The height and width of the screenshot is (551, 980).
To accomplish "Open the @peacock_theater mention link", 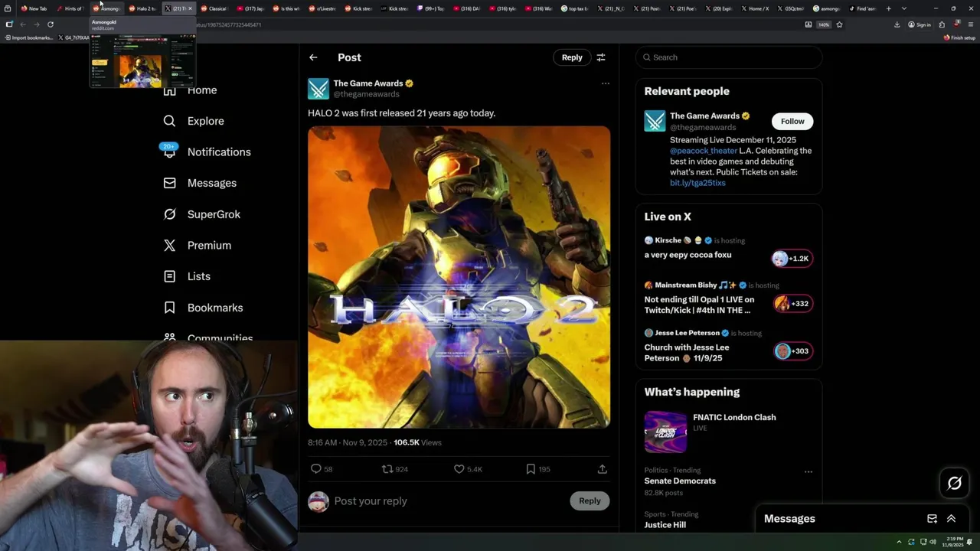I will (704, 151).
